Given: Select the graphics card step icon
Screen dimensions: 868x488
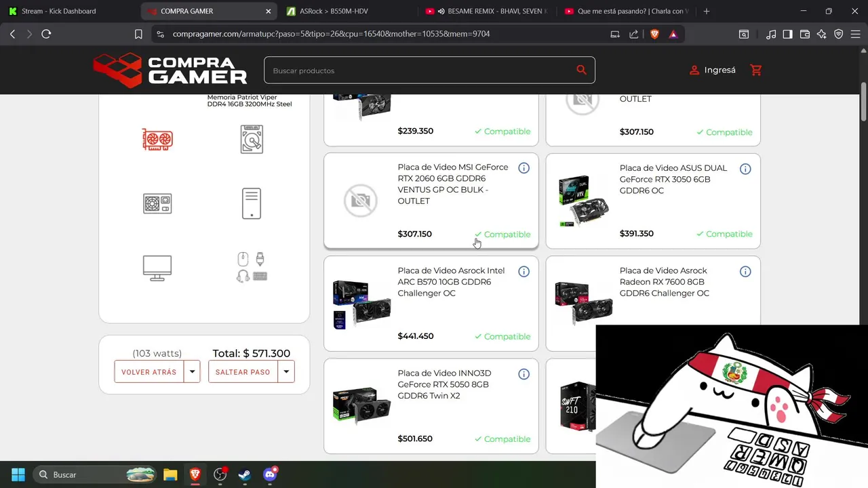Looking at the screenshot, I should pyautogui.click(x=157, y=140).
